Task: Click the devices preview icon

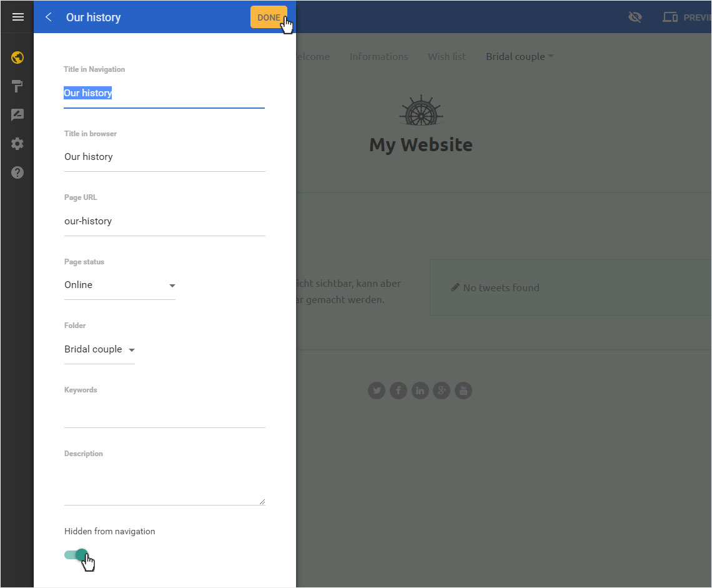Action: pyautogui.click(x=670, y=17)
